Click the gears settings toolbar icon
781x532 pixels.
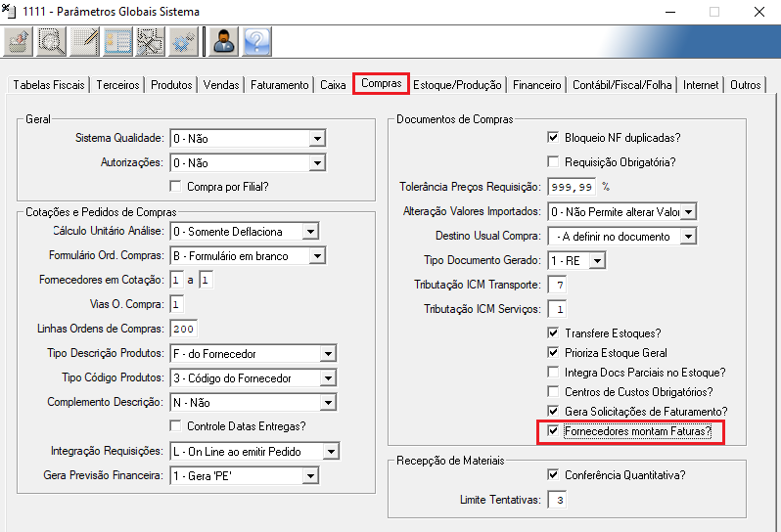(x=182, y=41)
